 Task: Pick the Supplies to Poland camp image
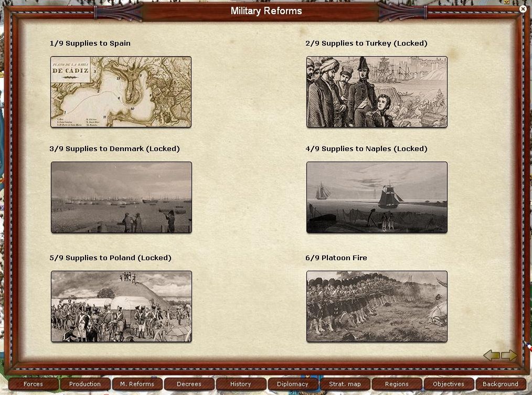click(121, 306)
